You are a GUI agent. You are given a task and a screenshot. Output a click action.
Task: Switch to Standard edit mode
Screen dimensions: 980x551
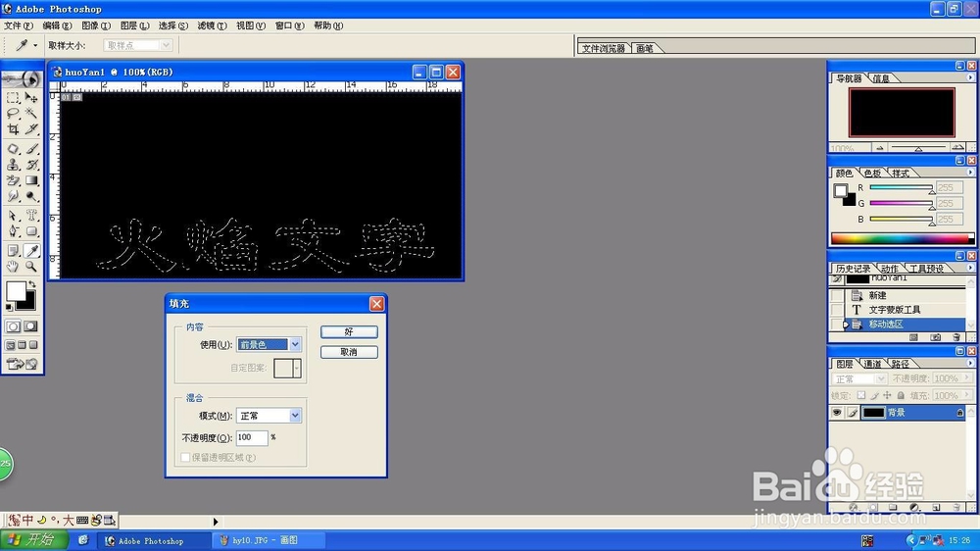click(x=13, y=326)
